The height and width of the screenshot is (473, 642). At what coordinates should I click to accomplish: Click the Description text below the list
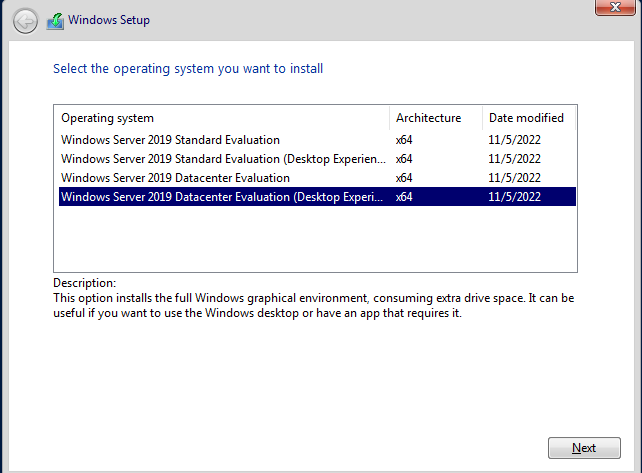coord(314,306)
